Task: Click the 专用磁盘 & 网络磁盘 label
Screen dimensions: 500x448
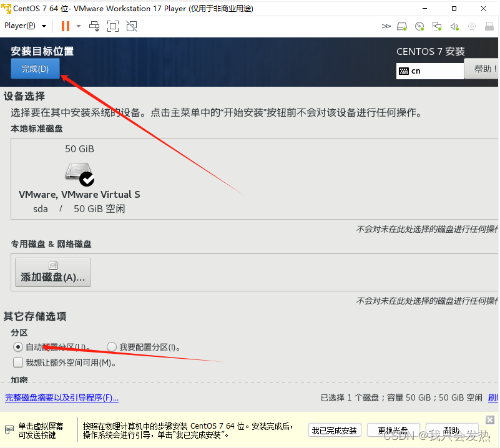Action: point(51,244)
